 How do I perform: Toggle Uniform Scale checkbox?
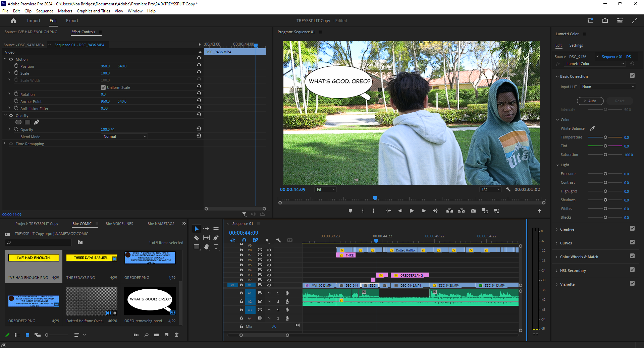(x=103, y=88)
